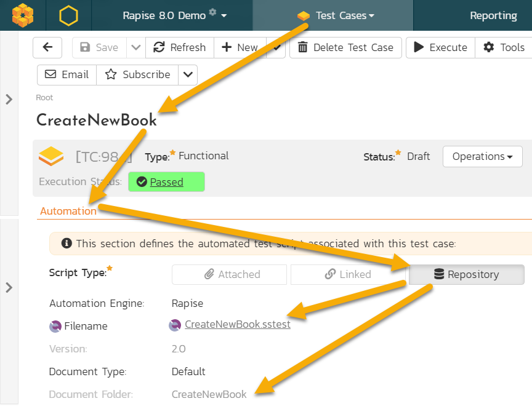532x409 pixels.
Task: Click the Rapise automation engine value
Action: pos(187,303)
